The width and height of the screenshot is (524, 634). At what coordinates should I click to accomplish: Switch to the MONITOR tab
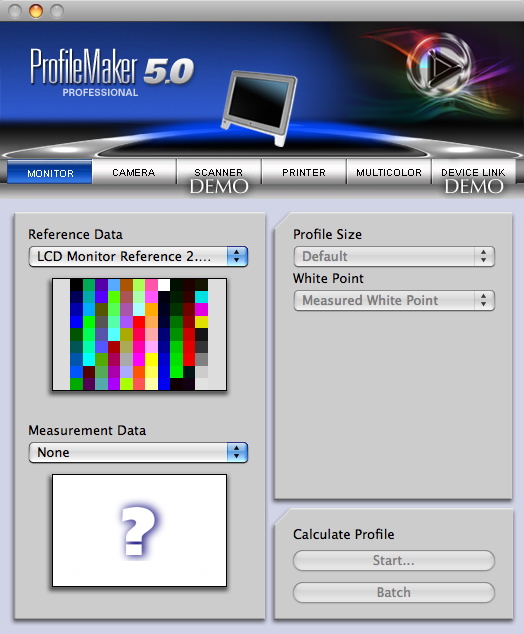coord(50,173)
